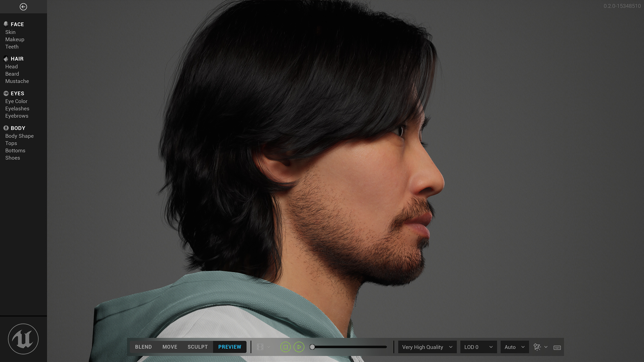Click the HAIR section icon in sidebar
This screenshot has height=362, width=644.
(x=6, y=59)
